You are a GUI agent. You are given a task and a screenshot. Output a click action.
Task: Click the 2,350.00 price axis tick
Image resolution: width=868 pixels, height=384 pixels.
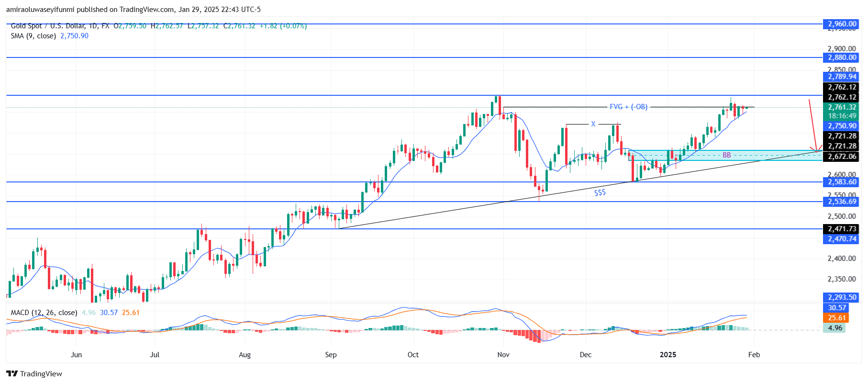pyautogui.click(x=842, y=279)
